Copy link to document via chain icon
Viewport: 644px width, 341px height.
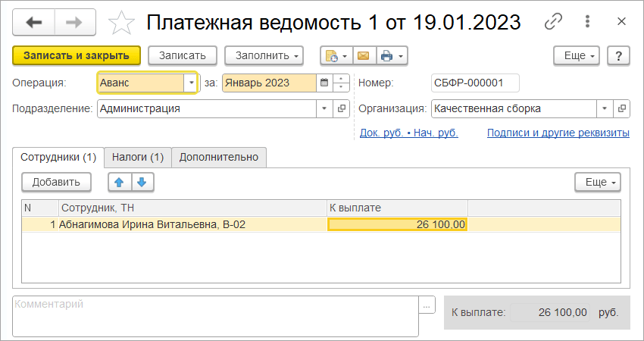pyautogui.click(x=553, y=21)
